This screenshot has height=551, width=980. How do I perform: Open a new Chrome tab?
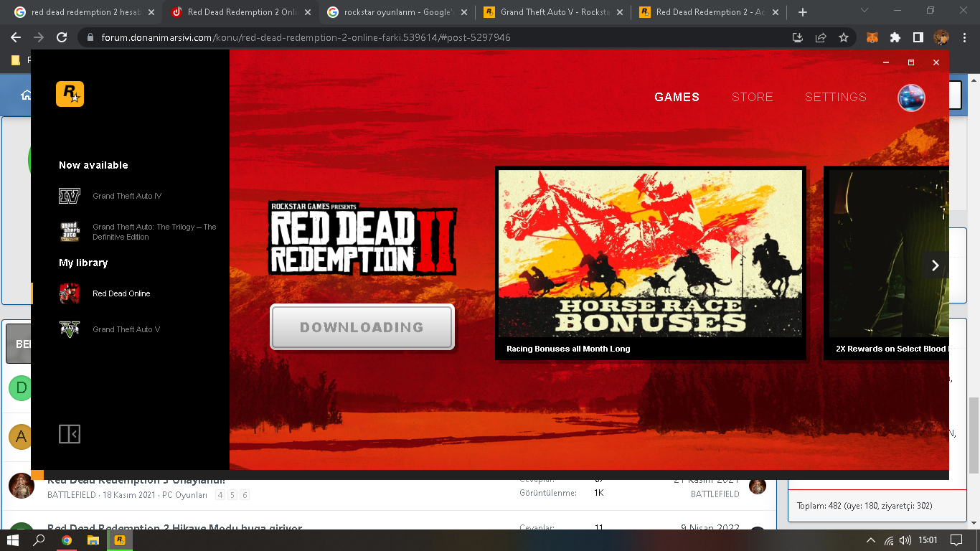[803, 12]
